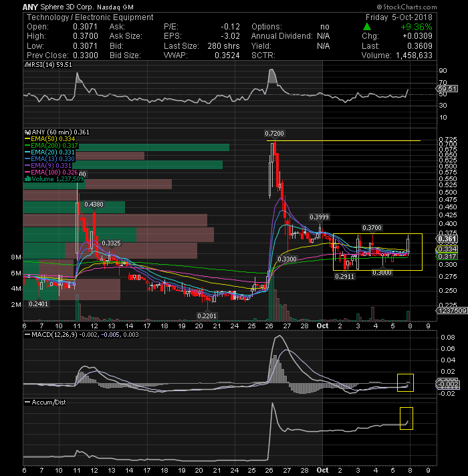Select the EMA(20) 0.331 legend entry
This screenshot has width=468, height=476.
pos(49,152)
